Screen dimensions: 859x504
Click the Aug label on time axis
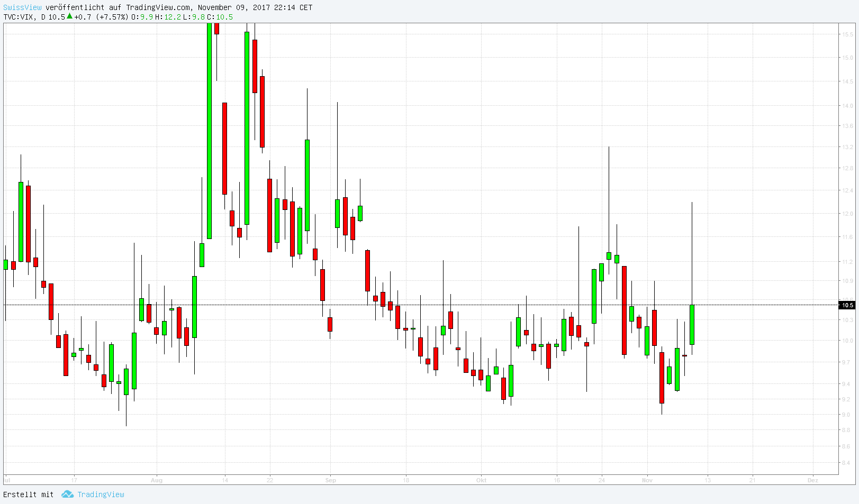point(157,480)
